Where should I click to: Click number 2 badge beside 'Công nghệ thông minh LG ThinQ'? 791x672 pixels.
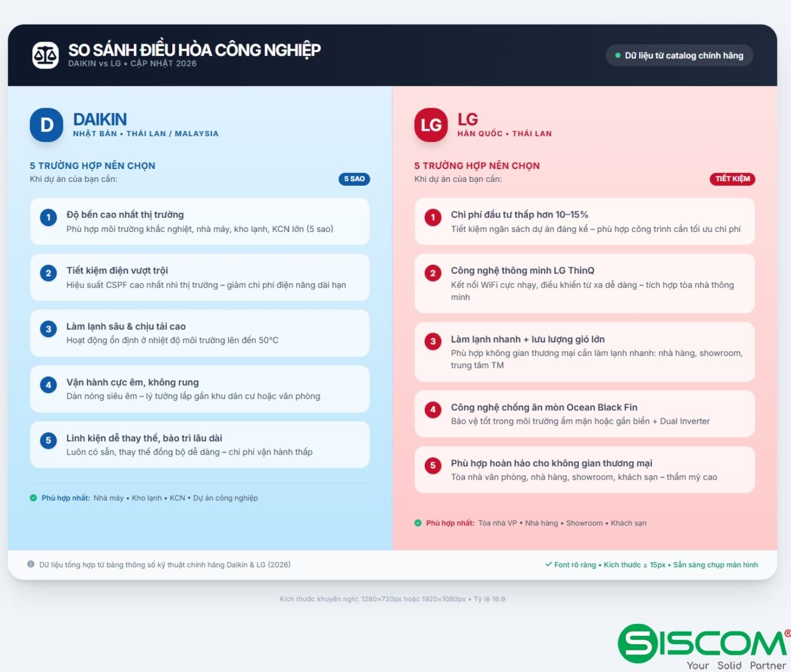click(433, 273)
